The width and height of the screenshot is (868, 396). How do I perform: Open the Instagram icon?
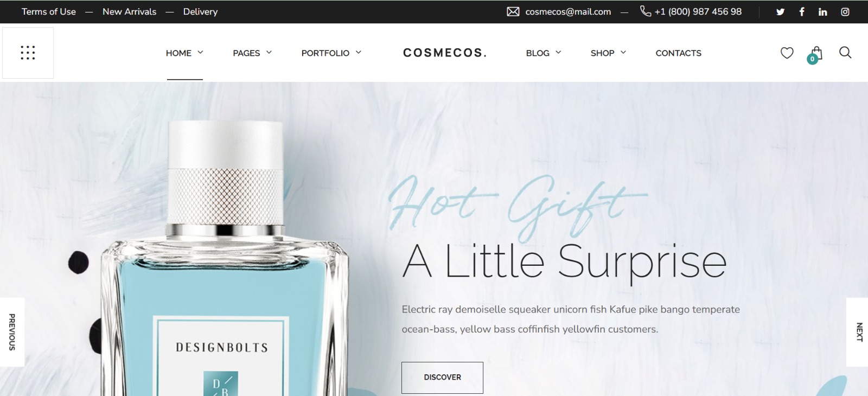pos(845,12)
